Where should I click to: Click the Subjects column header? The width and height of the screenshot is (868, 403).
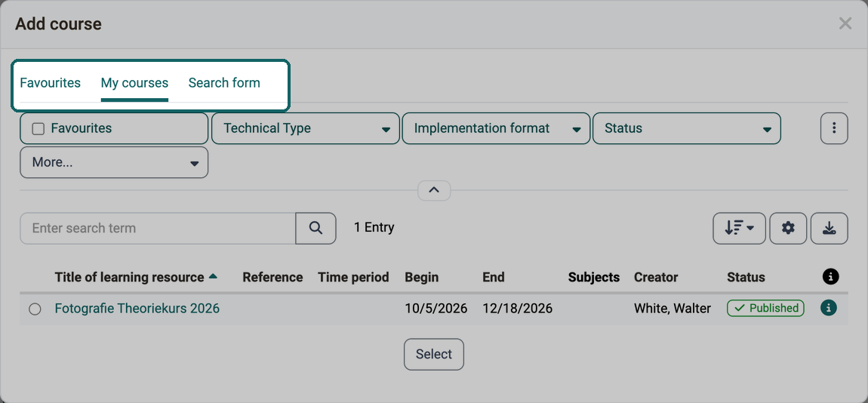pyautogui.click(x=594, y=277)
